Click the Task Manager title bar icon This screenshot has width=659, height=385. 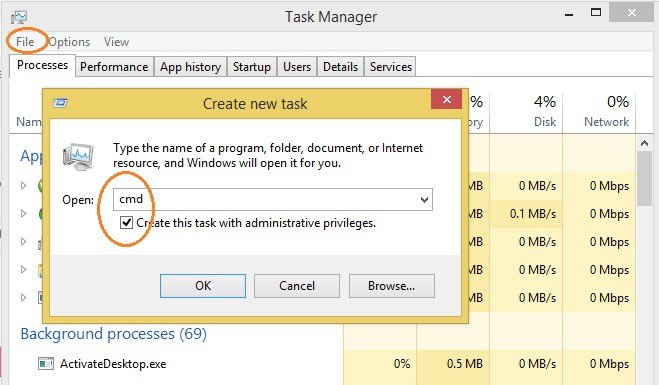click(19, 16)
